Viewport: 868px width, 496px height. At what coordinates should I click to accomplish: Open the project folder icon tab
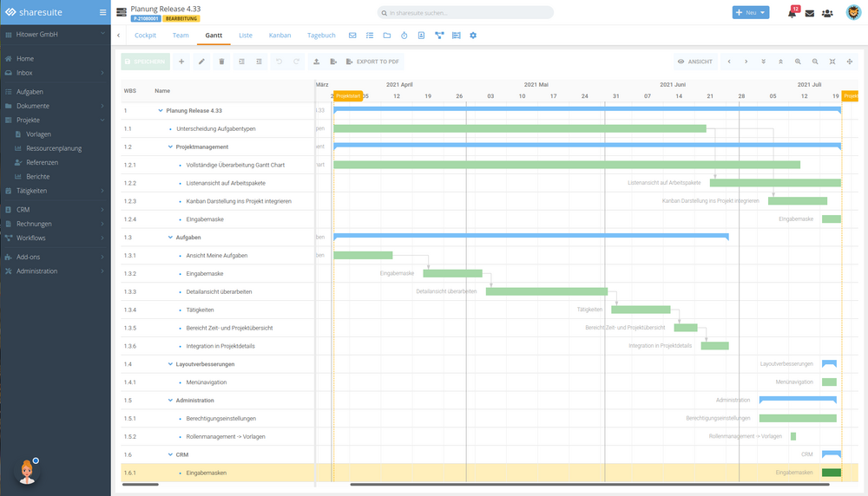387,36
